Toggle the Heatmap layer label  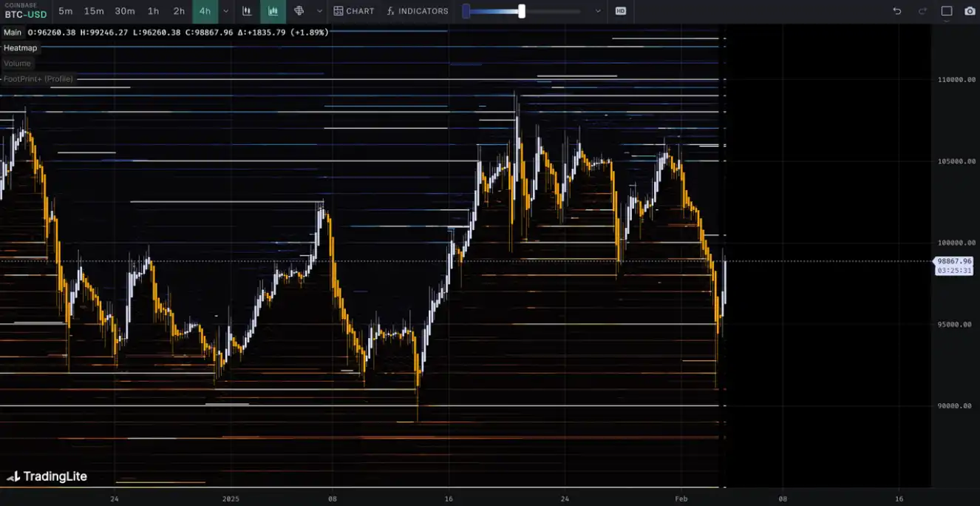click(x=20, y=48)
